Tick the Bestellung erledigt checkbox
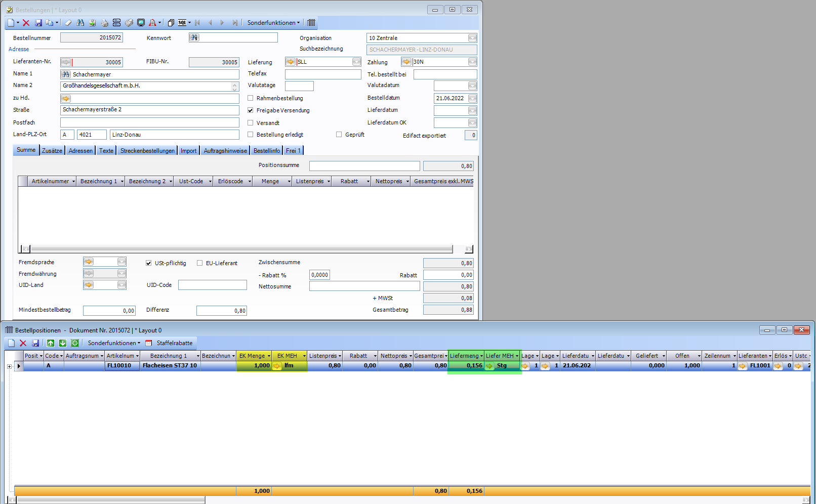816x504 pixels. [x=251, y=135]
